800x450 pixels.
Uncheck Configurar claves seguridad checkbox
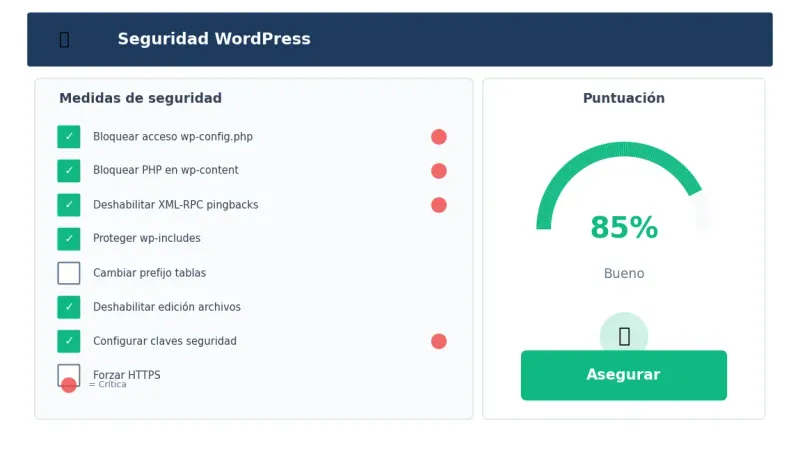click(x=68, y=341)
